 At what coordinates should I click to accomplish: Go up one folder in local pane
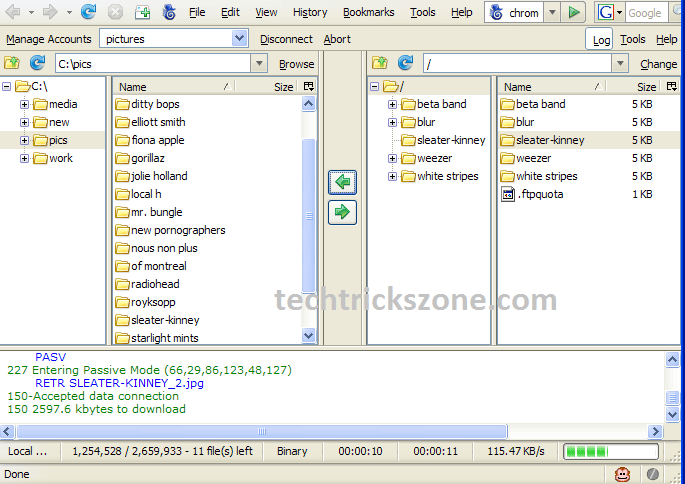(13, 63)
